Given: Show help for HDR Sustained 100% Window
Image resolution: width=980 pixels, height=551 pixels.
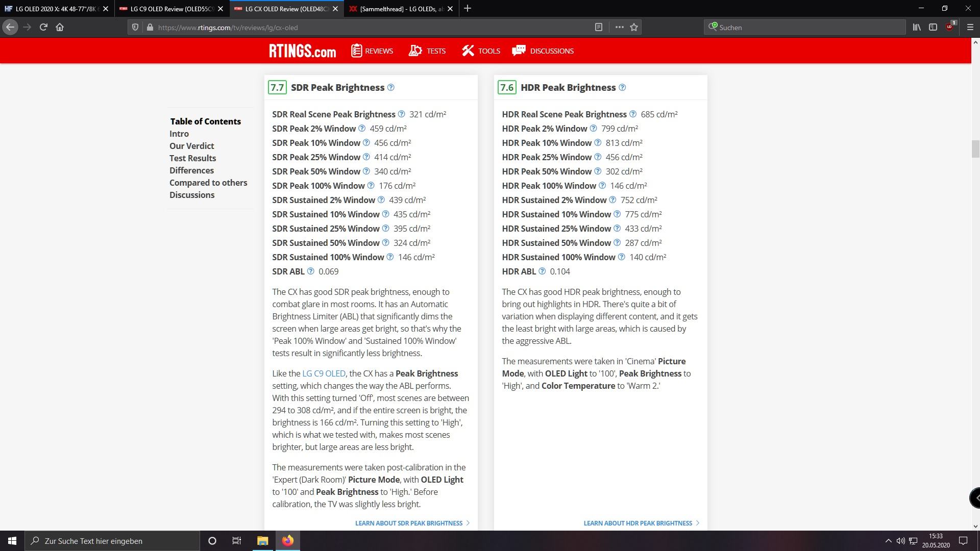Looking at the screenshot, I should [x=622, y=257].
